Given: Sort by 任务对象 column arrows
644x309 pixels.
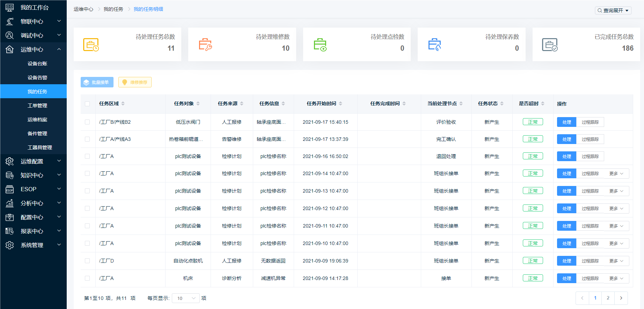Looking at the screenshot, I should tap(198, 103).
